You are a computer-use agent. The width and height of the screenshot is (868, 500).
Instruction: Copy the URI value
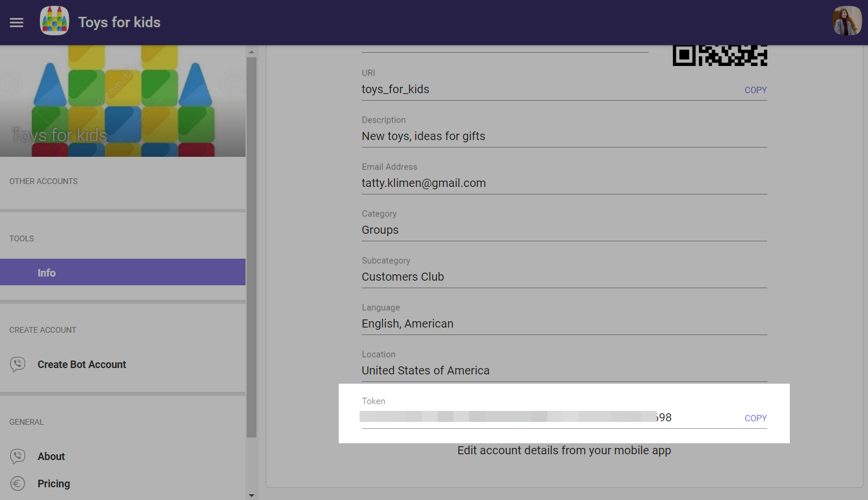[756, 90]
